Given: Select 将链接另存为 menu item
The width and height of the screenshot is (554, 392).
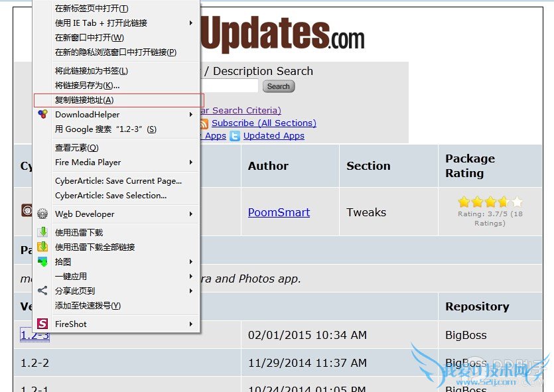Looking at the screenshot, I should click(88, 86).
